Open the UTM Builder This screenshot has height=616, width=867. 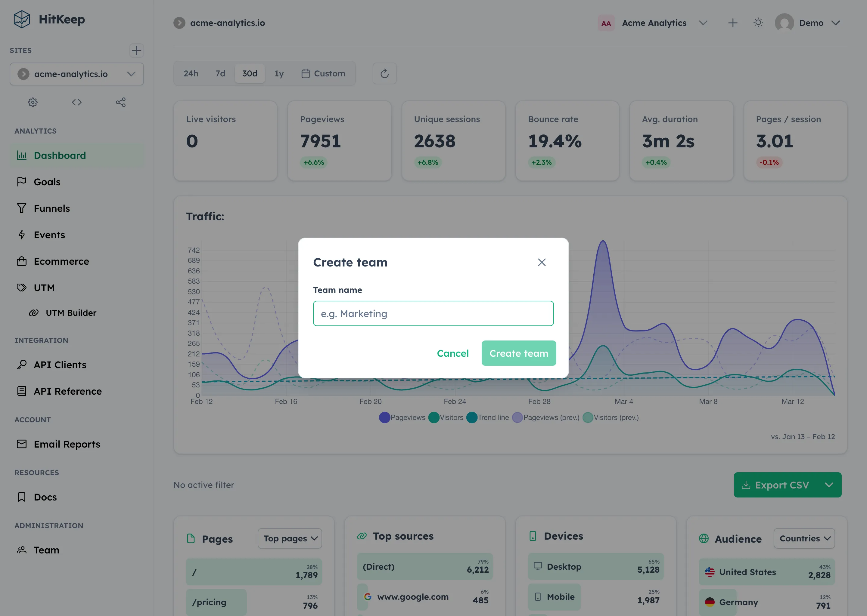pos(71,313)
